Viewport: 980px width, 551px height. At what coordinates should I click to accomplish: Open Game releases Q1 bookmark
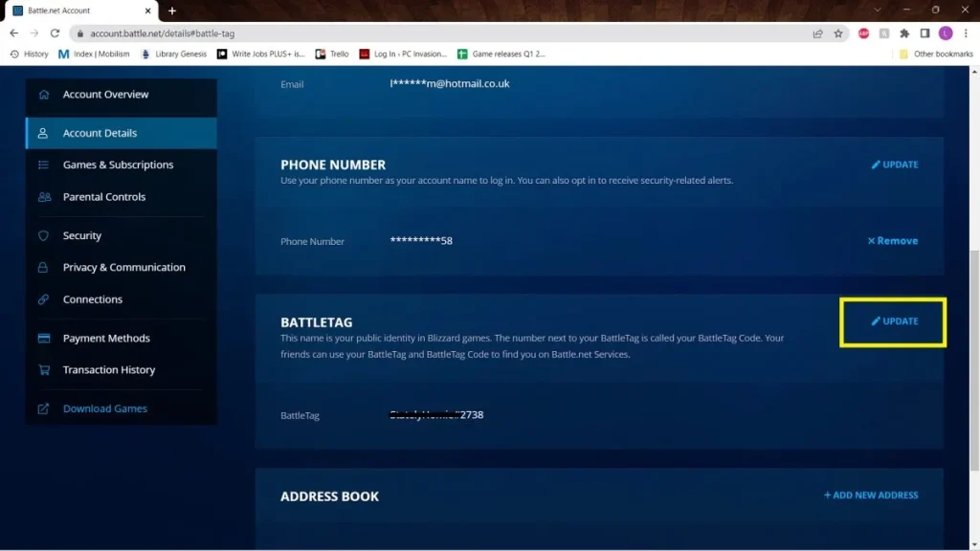[x=501, y=55]
